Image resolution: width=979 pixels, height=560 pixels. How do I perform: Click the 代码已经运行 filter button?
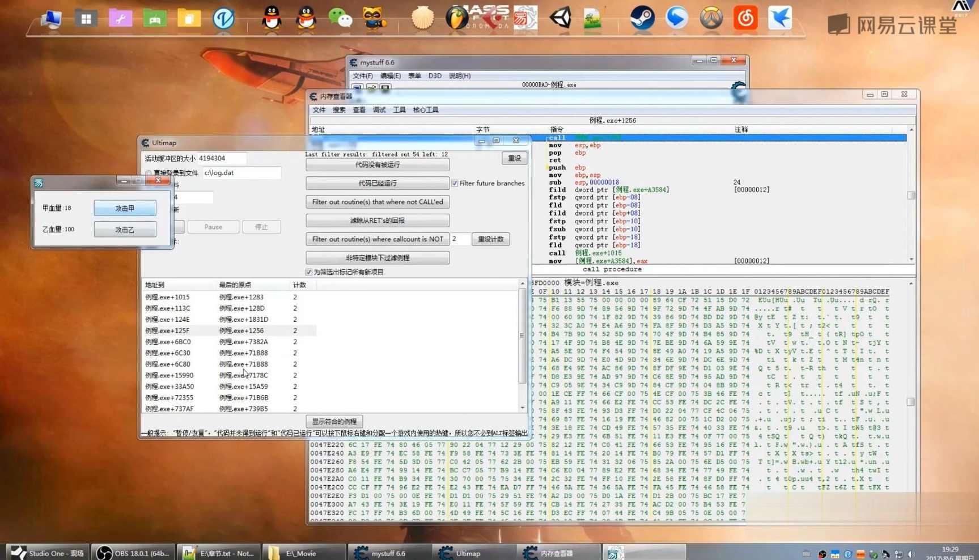[377, 183]
